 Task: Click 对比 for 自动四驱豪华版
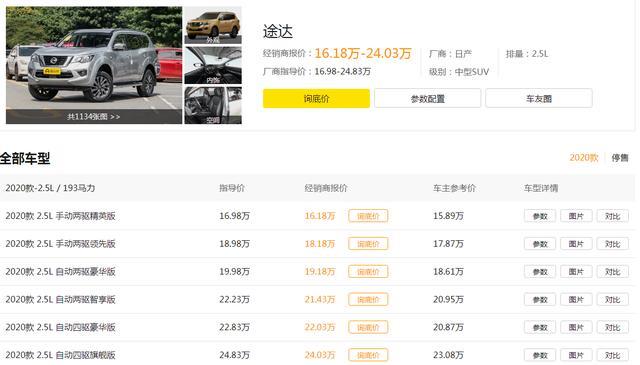pyautogui.click(x=612, y=327)
